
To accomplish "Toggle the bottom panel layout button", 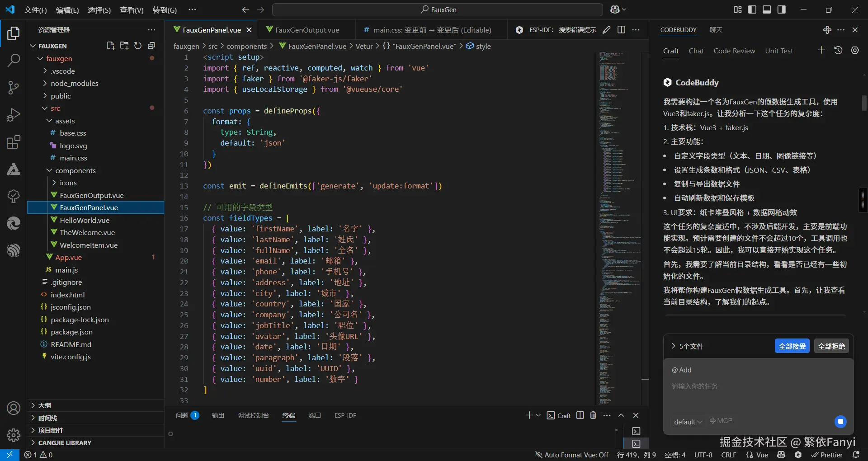I will [x=767, y=9].
